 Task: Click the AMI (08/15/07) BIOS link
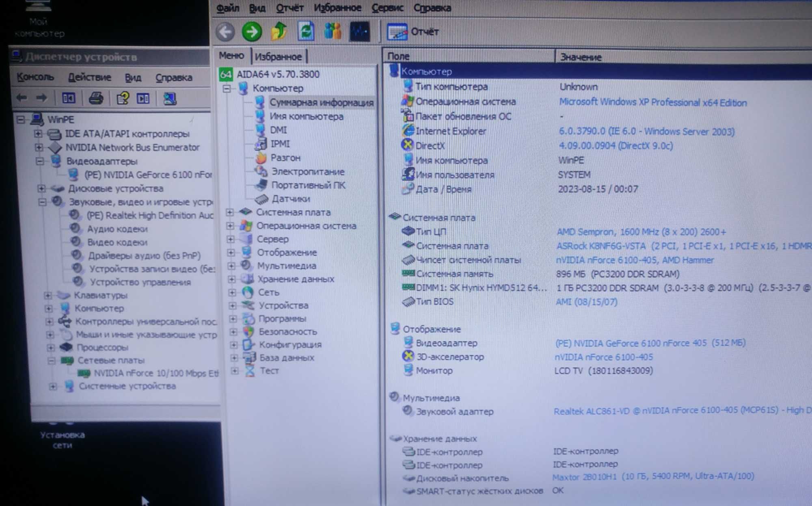click(x=586, y=302)
